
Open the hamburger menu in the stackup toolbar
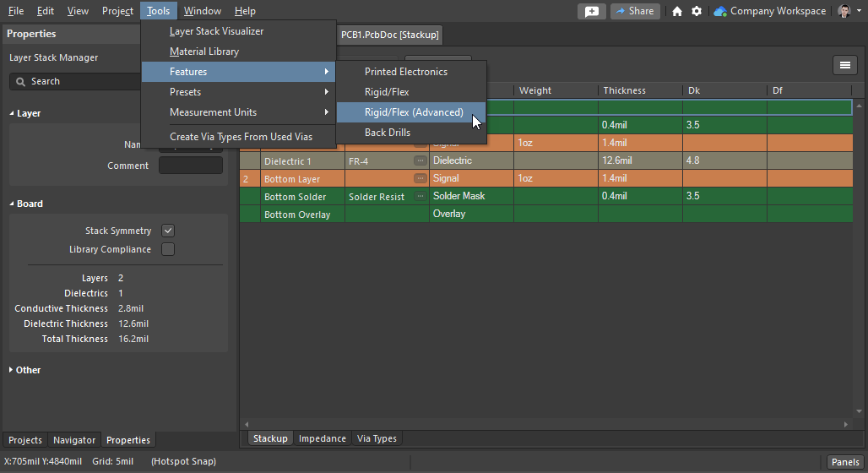click(844, 66)
